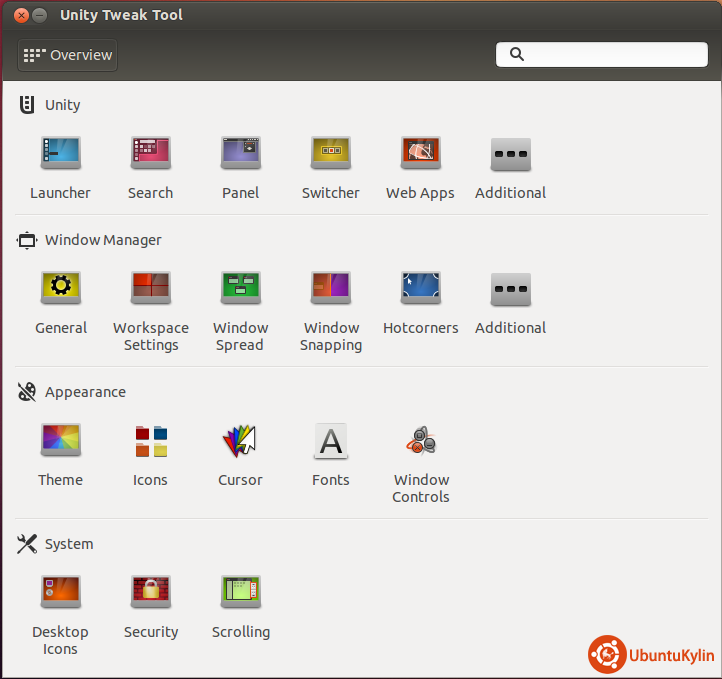Screen dimensions: 722x679
Task: Open the Theme appearance settings
Action: (x=60, y=441)
